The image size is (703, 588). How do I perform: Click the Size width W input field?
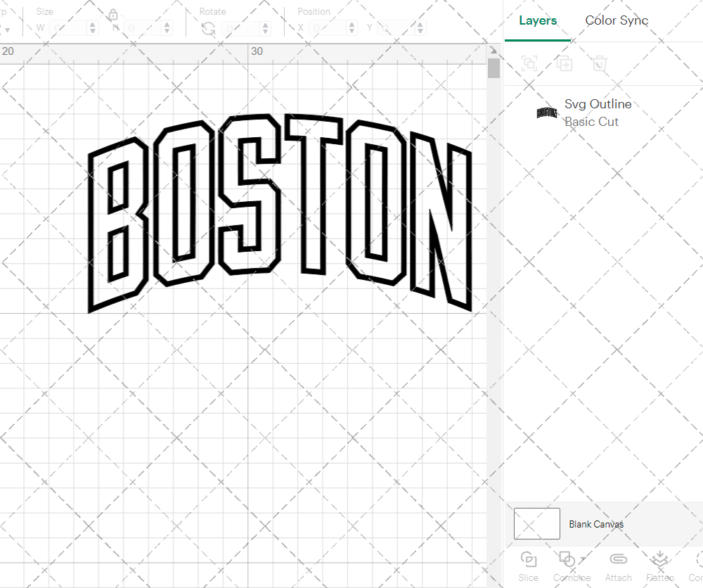68,28
